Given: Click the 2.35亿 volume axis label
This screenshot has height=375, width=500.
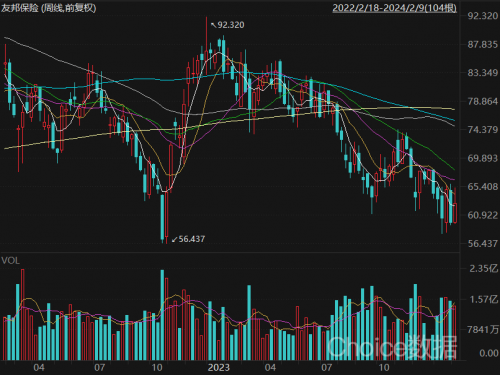Looking at the screenshot, I should pos(484,268).
